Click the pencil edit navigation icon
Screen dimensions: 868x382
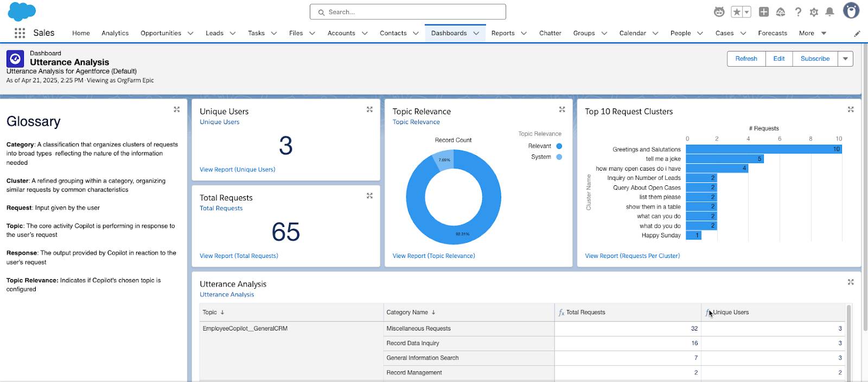click(857, 34)
